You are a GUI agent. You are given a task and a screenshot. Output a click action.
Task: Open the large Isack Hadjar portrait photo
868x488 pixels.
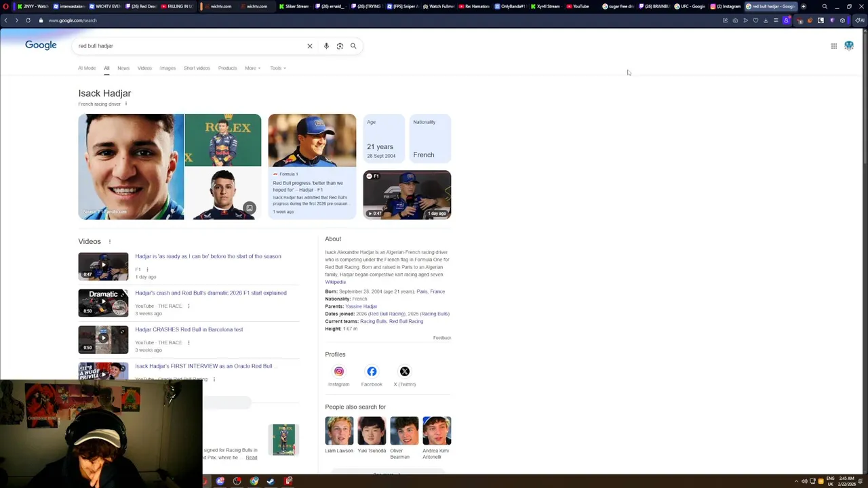[131, 167]
